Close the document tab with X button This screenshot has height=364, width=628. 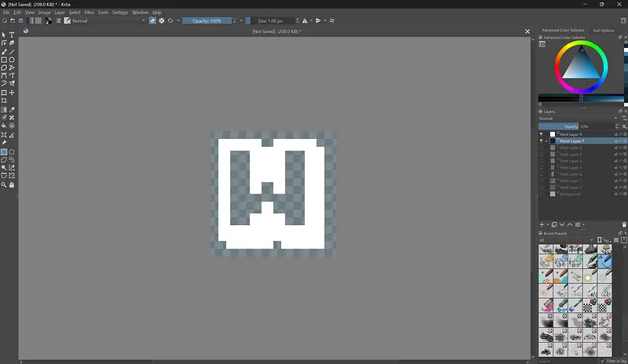pos(528,31)
